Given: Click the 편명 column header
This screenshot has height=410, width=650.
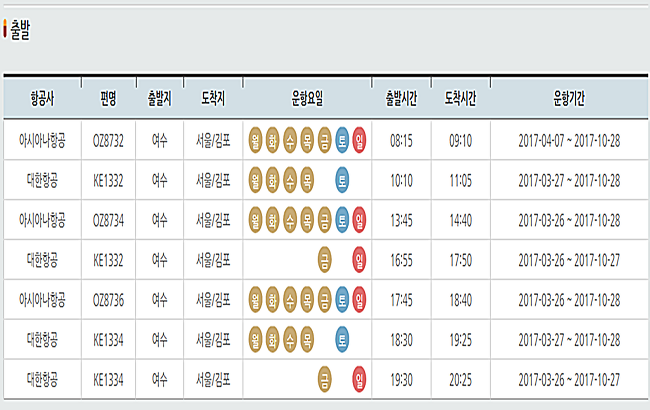Looking at the screenshot, I should pyautogui.click(x=108, y=99).
